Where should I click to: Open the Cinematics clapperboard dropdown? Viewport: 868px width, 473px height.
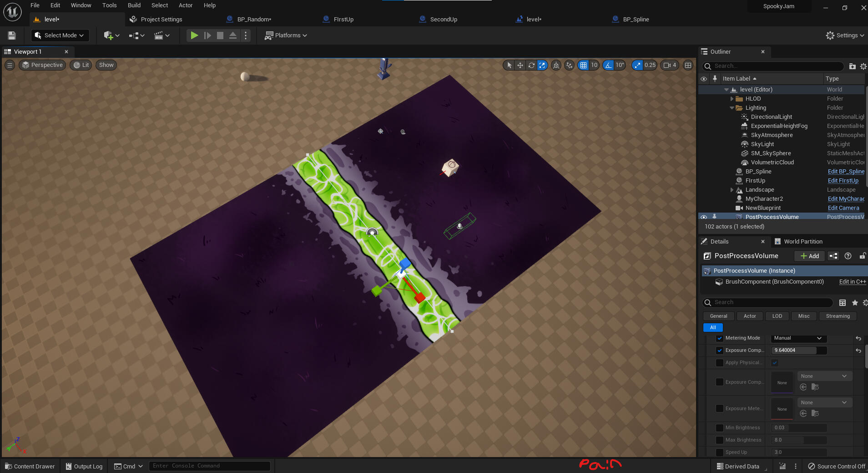pyautogui.click(x=162, y=36)
